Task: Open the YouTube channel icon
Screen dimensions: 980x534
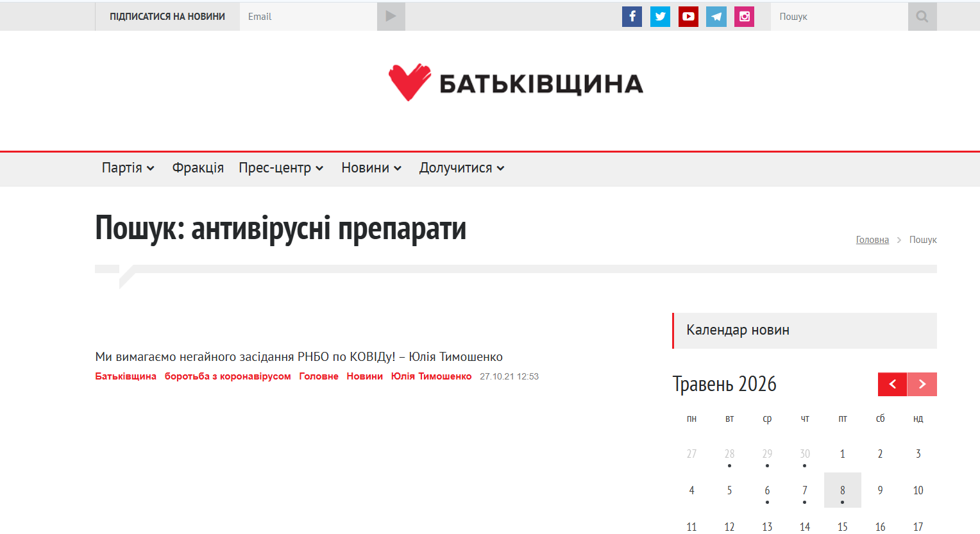Action: (x=688, y=17)
